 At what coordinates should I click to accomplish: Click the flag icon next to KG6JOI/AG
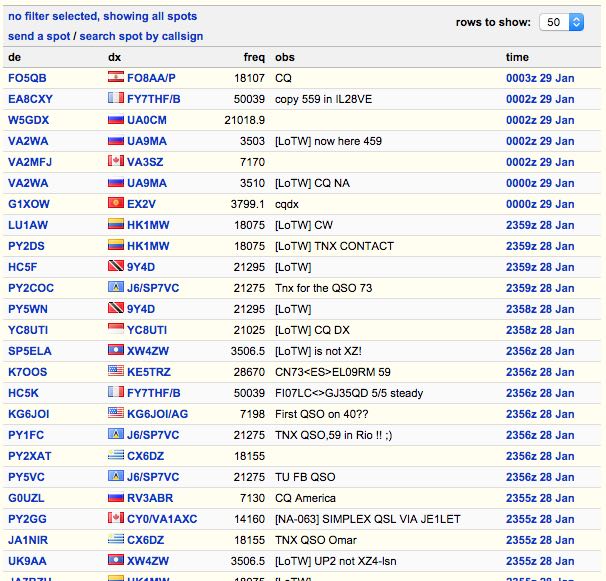(115, 414)
